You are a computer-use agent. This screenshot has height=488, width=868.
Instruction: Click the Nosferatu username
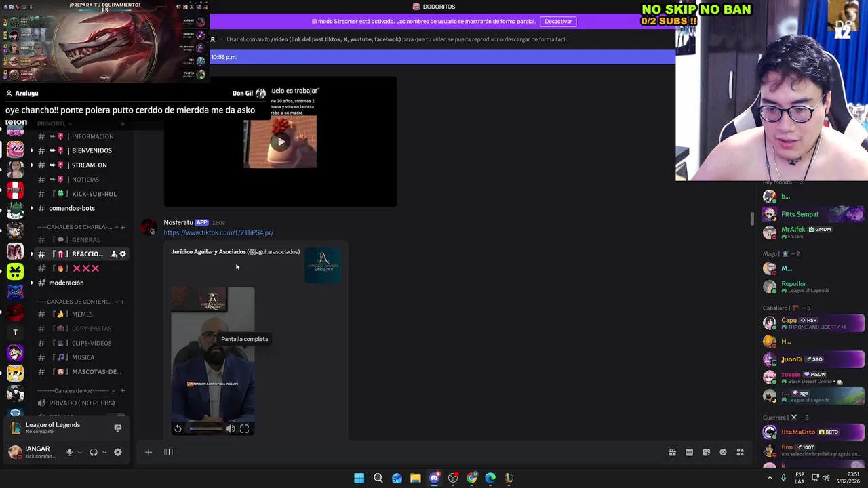pos(178,222)
